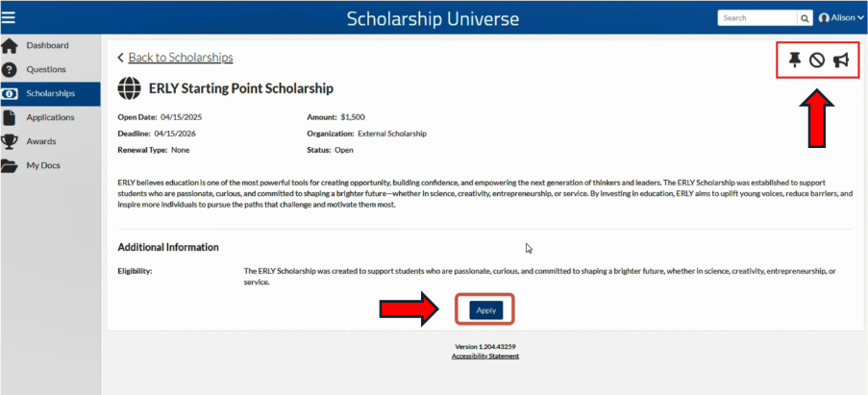Open the Scholarships sidebar item
This screenshot has height=395, width=868.
tap(50, 93)
